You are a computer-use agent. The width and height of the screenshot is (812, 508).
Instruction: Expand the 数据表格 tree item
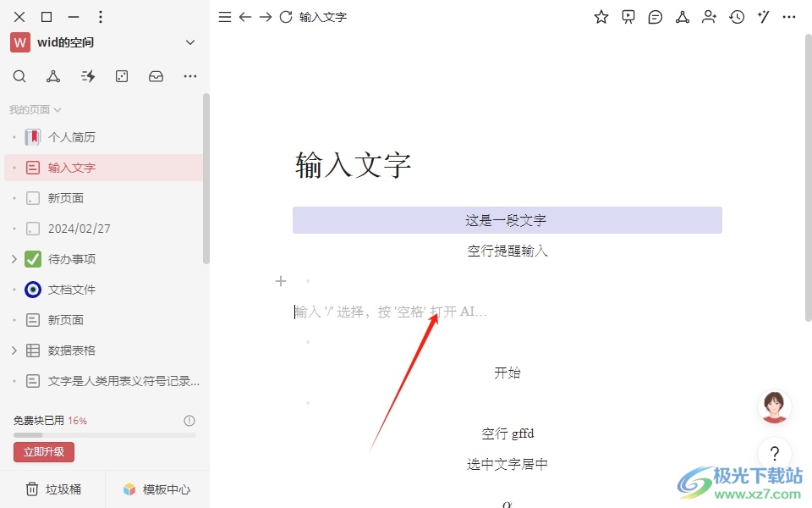(x=14, y=351)
